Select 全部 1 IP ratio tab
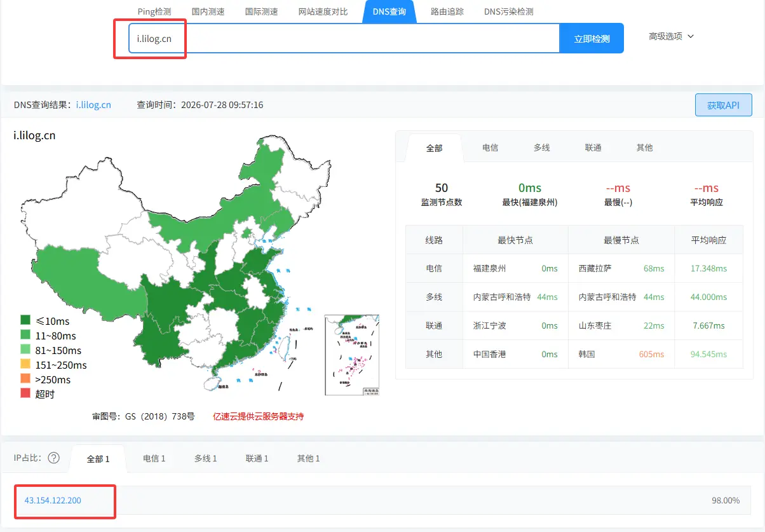Screen dimensions: 765x532 pyautogui.click(x=98, y=458)
